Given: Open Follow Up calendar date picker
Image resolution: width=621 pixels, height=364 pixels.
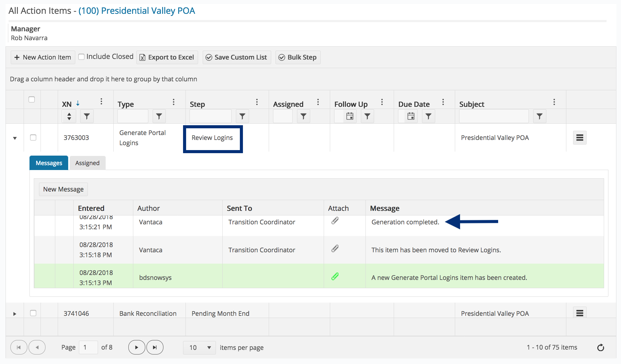Looking at the screenshot, I should (x=350, y=116).
